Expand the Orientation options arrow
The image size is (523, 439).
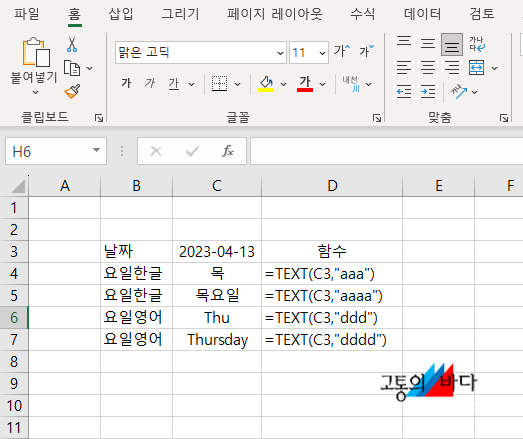tap(474, 92)
